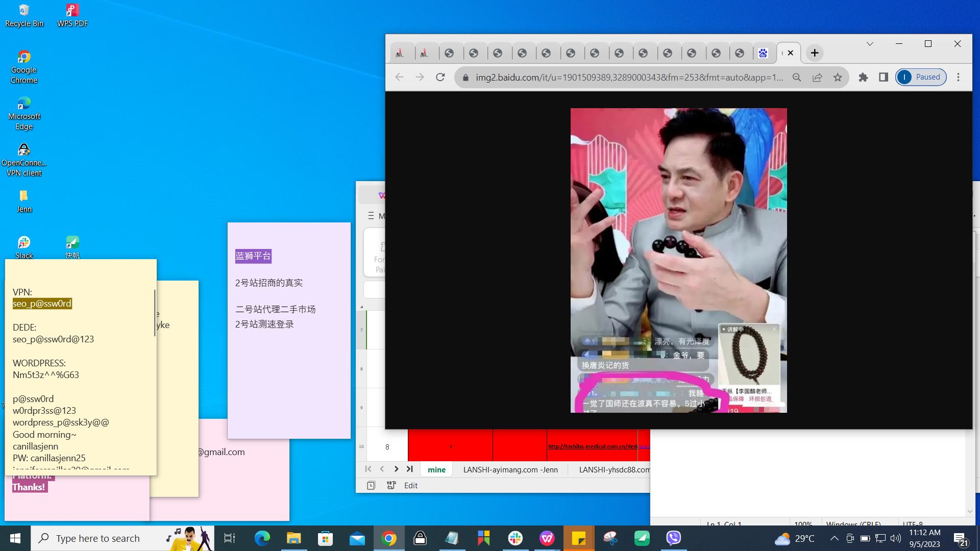The height and width of the screenshot is (551, 980).
Task: Open Microsoft Edge desktop shortcut
Action: click(24, 113)
